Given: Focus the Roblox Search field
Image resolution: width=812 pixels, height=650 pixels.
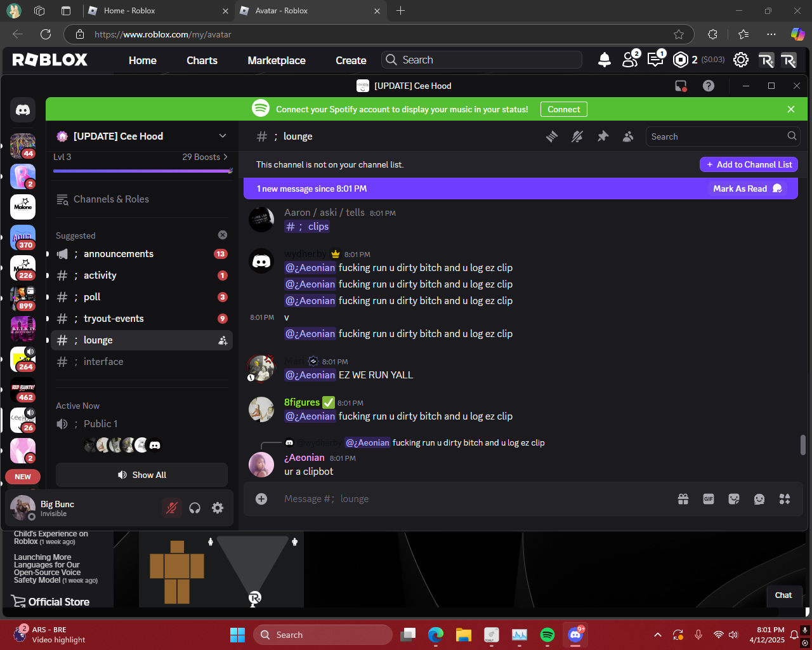Looking at the screenshot, I should click(482, 60).
